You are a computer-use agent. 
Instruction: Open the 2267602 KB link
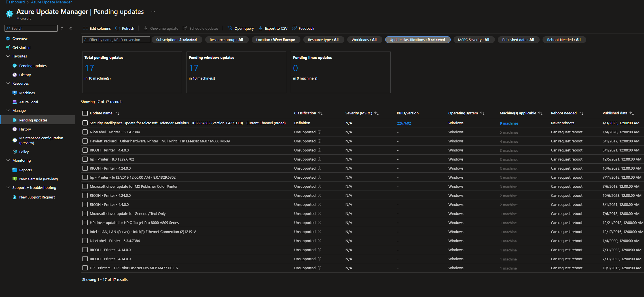pos(404,123)
